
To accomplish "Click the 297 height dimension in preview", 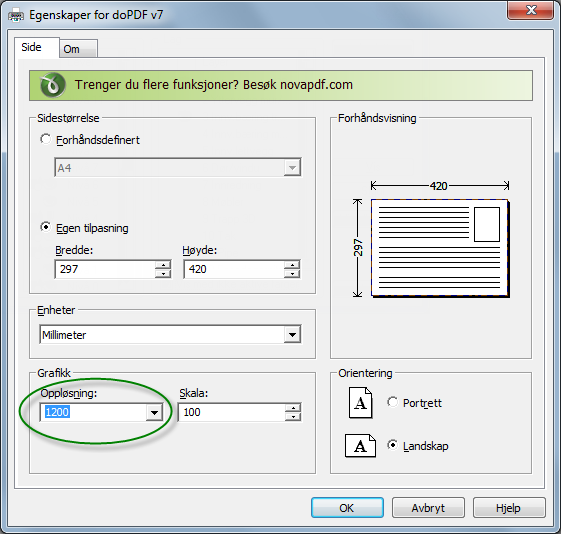I will pyautogui.click(x=358, y=248).
